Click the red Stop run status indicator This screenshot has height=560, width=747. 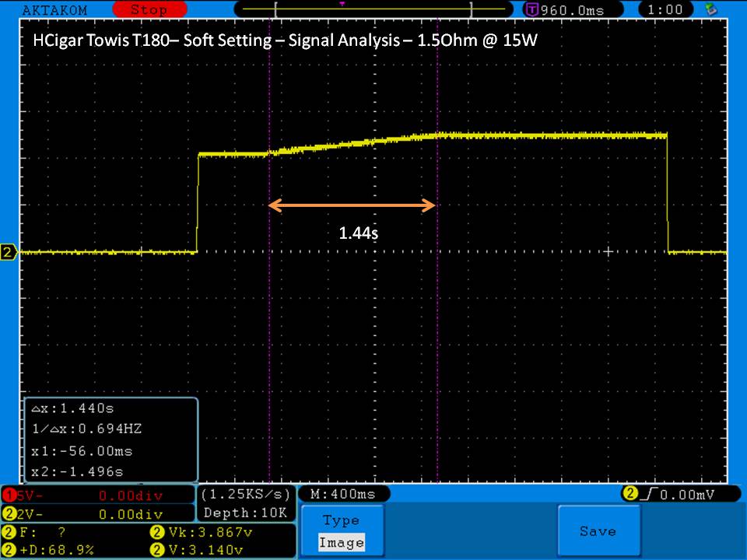148,10
